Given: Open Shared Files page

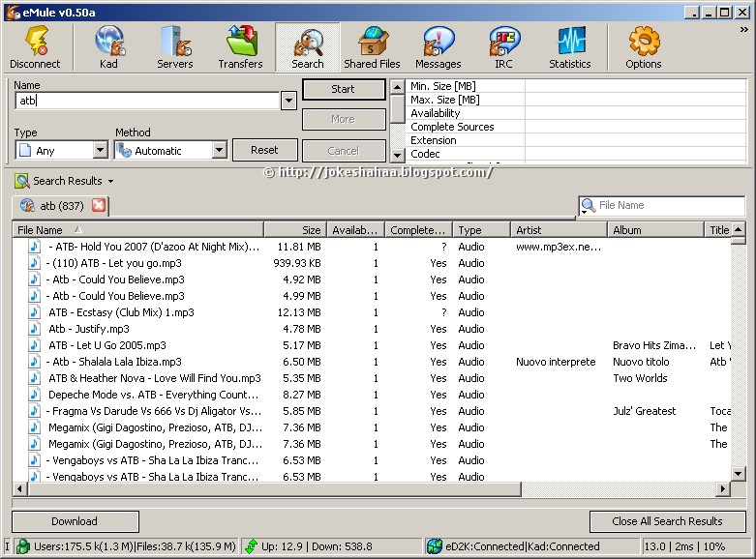Looking at the screenshot, I should (x=372, y=46).
